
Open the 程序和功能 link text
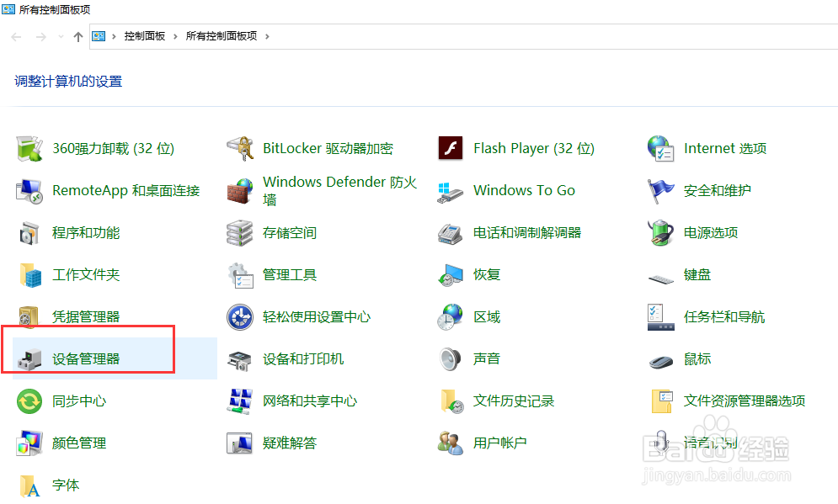86,233
